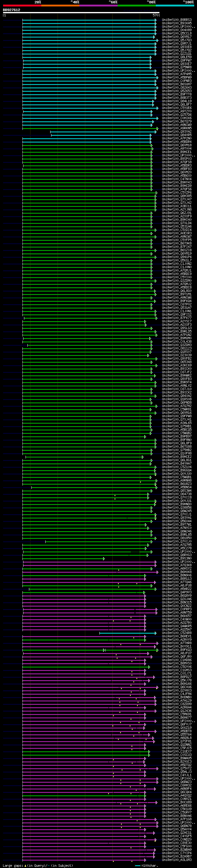This screenshot has height=868, width=197.
Task: Select hit UniRef100_B2WBA9
Action: point(177,850)
